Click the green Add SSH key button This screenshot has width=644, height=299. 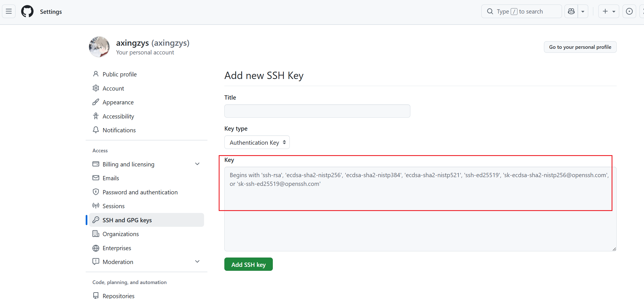[x=248, y=264]
